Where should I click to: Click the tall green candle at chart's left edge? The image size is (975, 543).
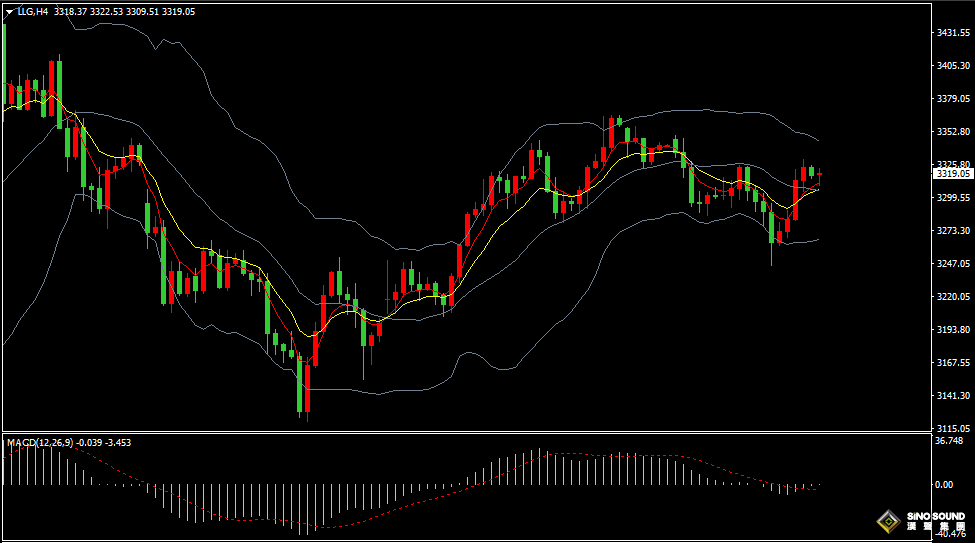coord(5,60)
